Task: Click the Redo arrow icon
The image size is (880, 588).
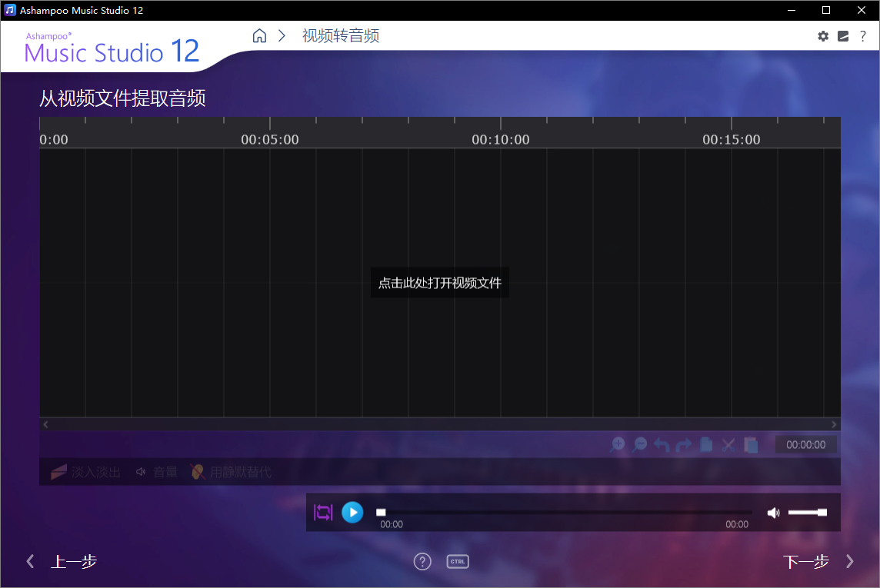Action: [x=684, y=444]
